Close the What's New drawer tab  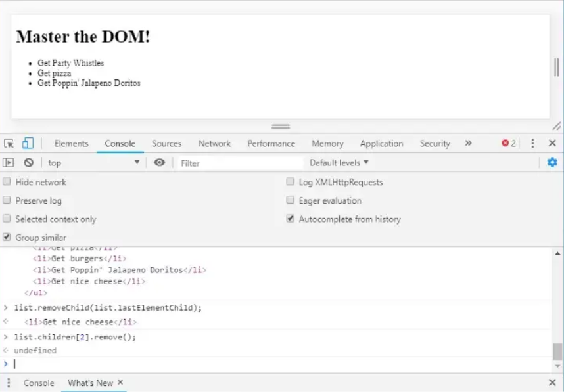click(x=120, y=383)
